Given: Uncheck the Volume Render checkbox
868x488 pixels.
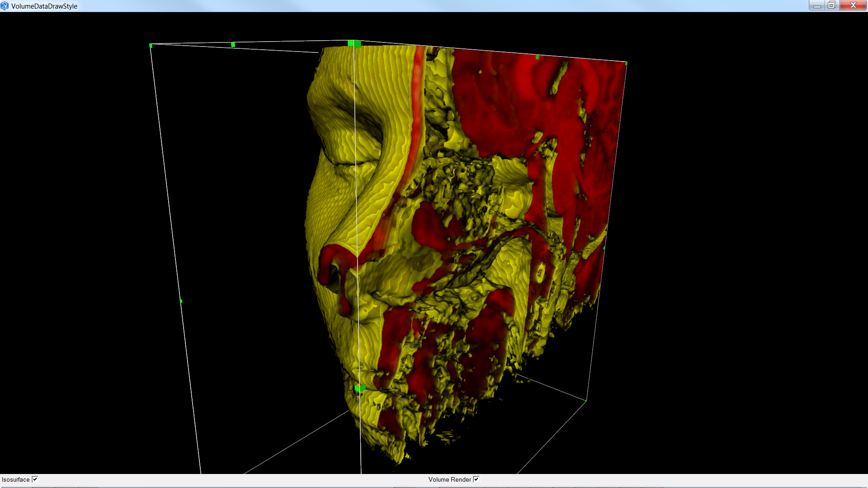Looking at the screenshot, I should coord(476,479).
